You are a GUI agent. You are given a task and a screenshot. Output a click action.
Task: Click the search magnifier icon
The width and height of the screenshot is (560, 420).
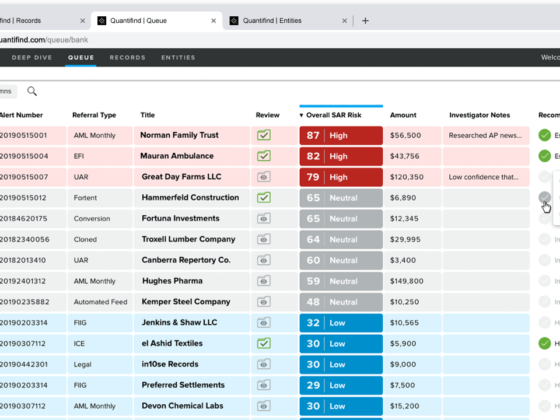[32, 91]
